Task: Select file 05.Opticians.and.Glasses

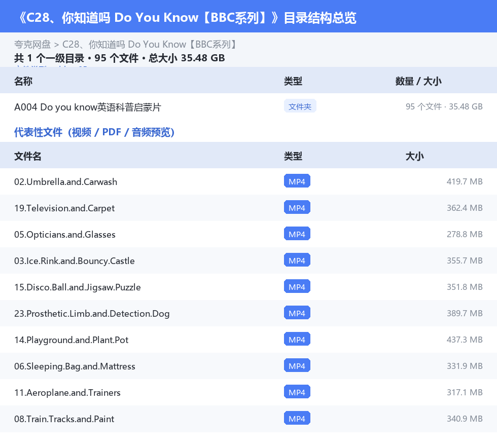Action: pyautogui.click(x=65, y=235)
